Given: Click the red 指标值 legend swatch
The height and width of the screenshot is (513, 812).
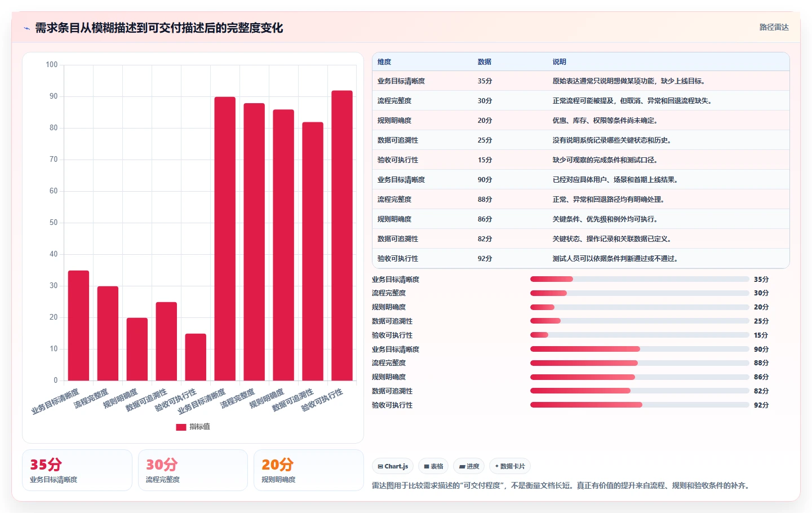Looking at the screenshot, I should [x=181, y=427].
